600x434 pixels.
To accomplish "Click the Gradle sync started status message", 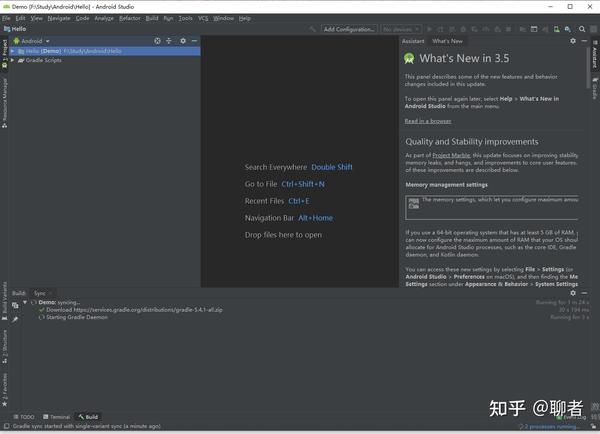I will pos(87,426).
